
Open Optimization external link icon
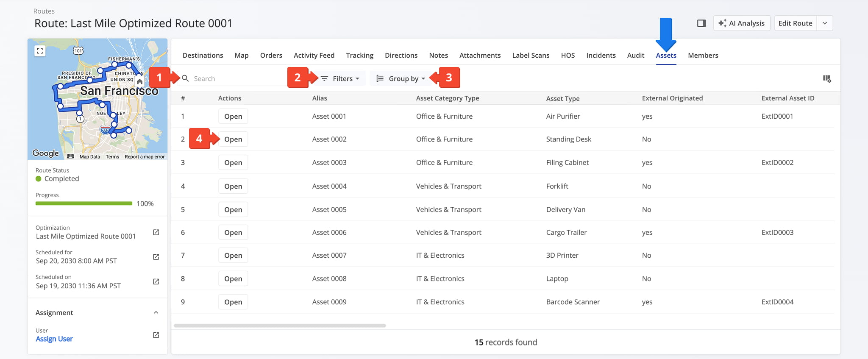(x=156, y=232)
